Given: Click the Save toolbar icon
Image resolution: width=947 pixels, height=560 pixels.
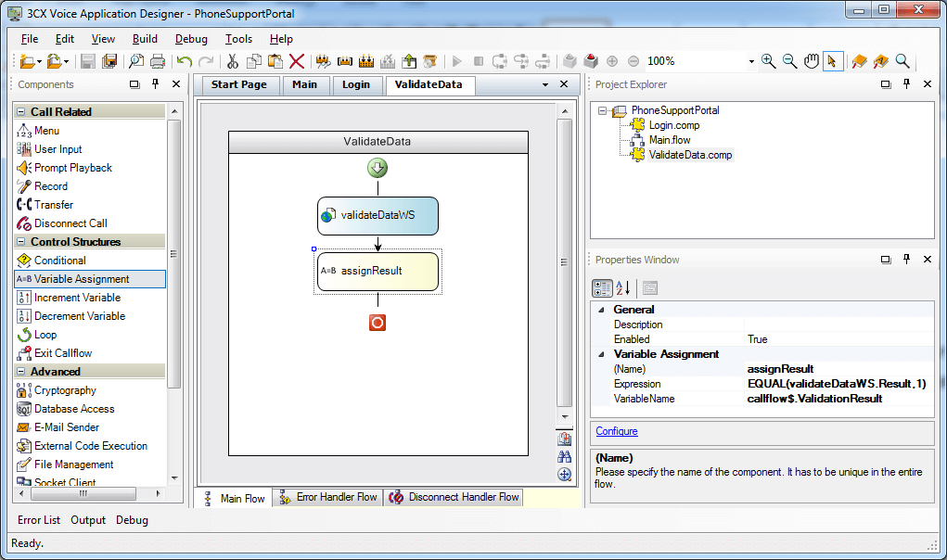Looking at the screenshot, I should [x=88, y=61].
